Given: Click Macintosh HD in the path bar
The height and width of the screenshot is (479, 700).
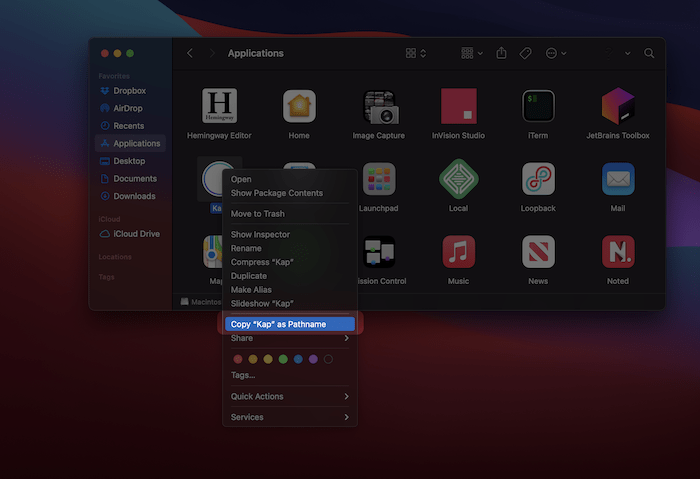Looking at the screenshot, I should click(201, 302).
